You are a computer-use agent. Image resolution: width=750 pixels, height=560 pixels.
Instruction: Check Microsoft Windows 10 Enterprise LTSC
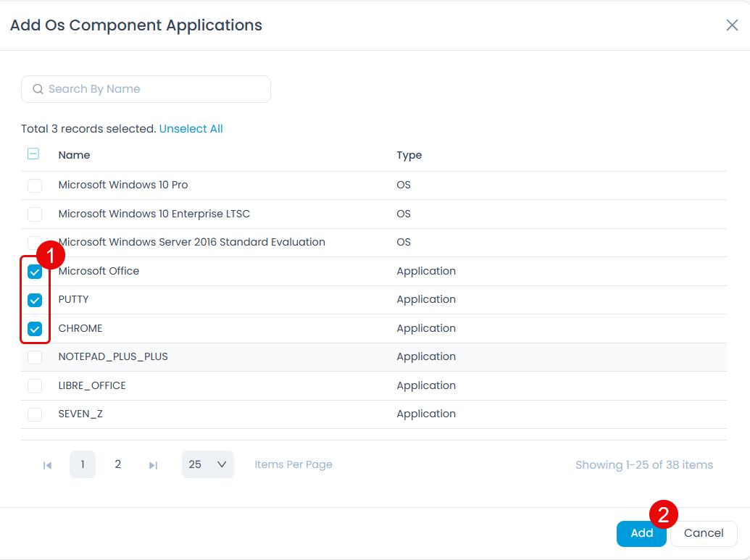pos(35,214)
